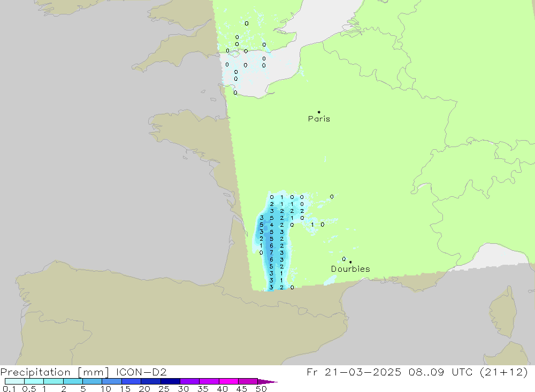535x392 pixels.
Task: Pick the 5–10 mm legend swatch
Action: (92, 381)
